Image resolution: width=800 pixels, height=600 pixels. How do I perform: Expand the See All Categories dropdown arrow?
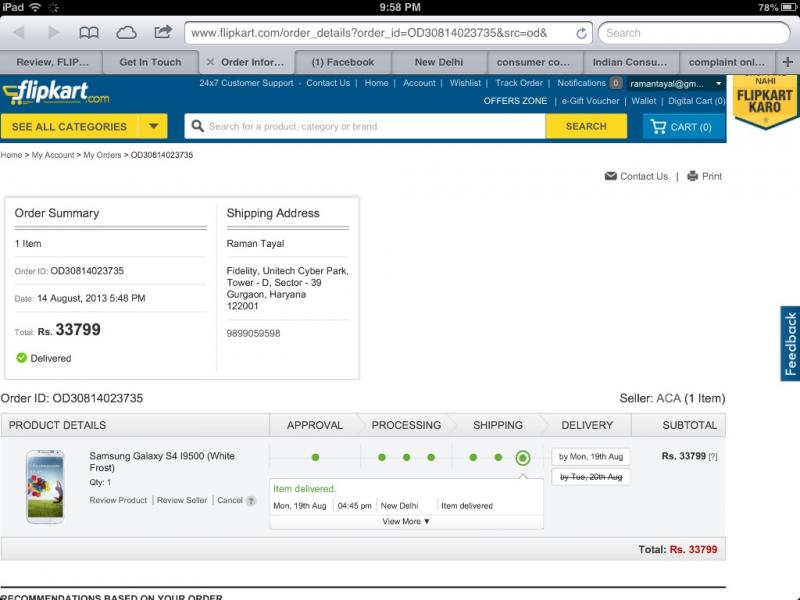(153, 126)
